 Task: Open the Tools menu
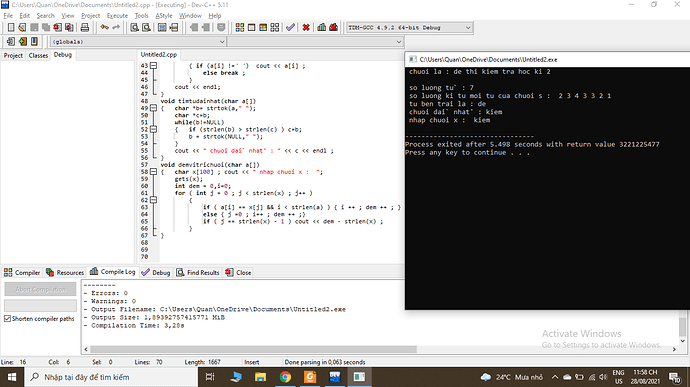(141, 15)
